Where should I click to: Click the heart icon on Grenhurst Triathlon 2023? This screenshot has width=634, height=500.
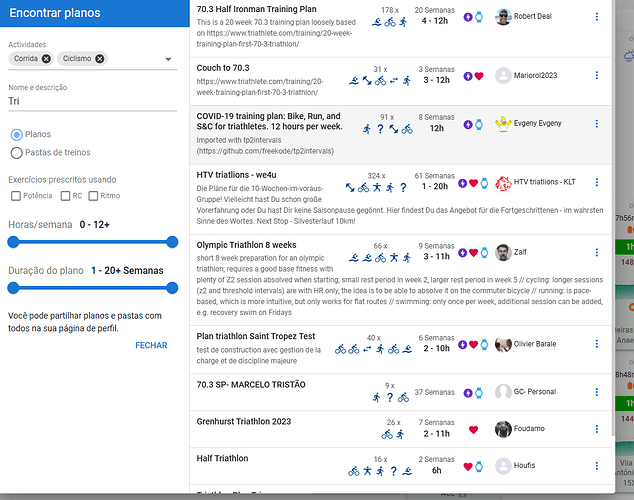(x=473, y=430)
